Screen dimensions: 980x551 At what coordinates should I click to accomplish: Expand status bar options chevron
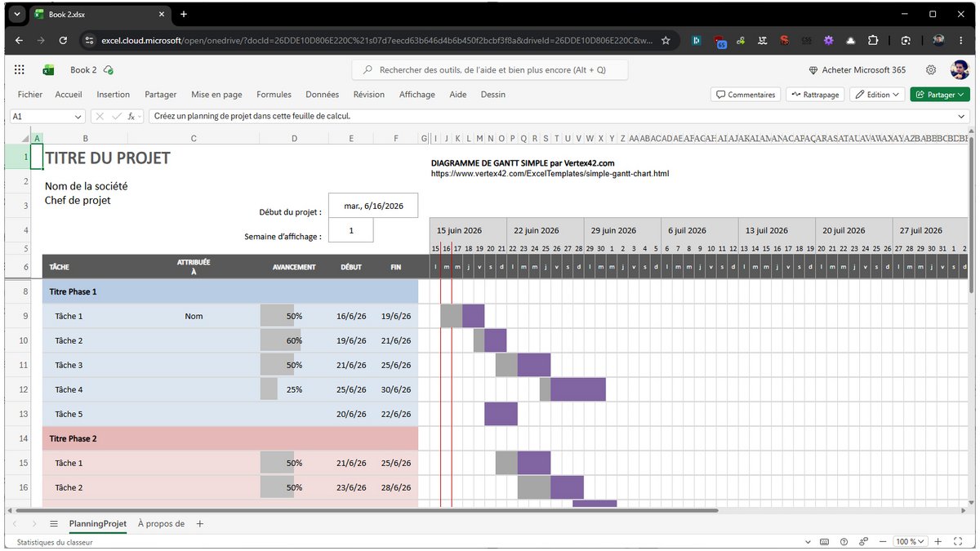[808, 542]
